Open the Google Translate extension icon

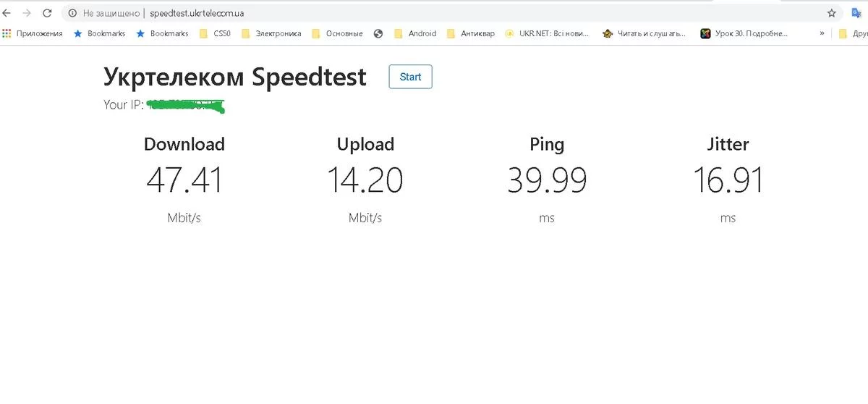tap(856, 13)
